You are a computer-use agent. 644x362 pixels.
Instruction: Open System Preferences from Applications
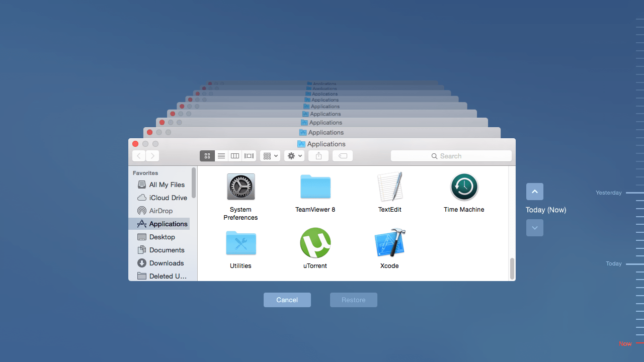coord(240,187)
